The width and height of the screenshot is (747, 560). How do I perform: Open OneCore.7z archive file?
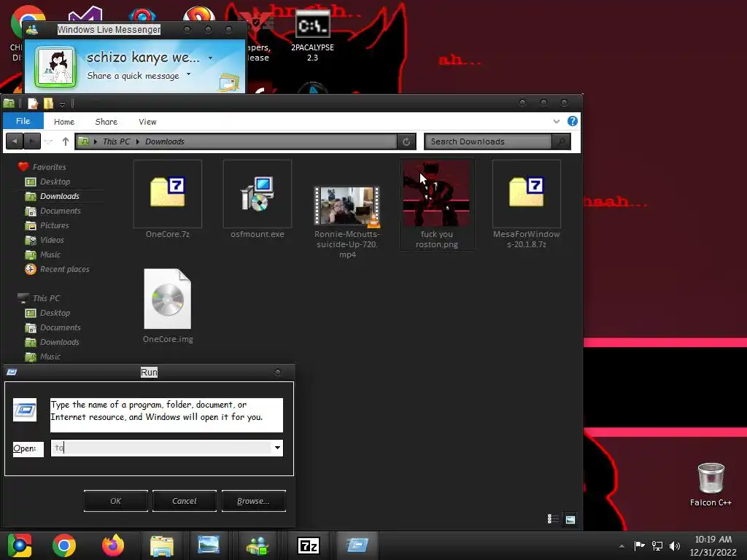[x=167, y=199]
